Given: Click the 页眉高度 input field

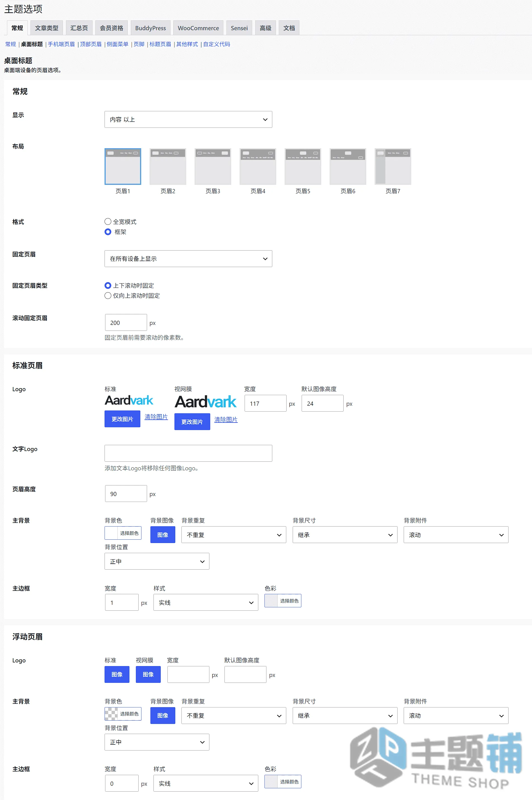Looking at the screenshot, I should pyautogui.click(x=126, y=494).
